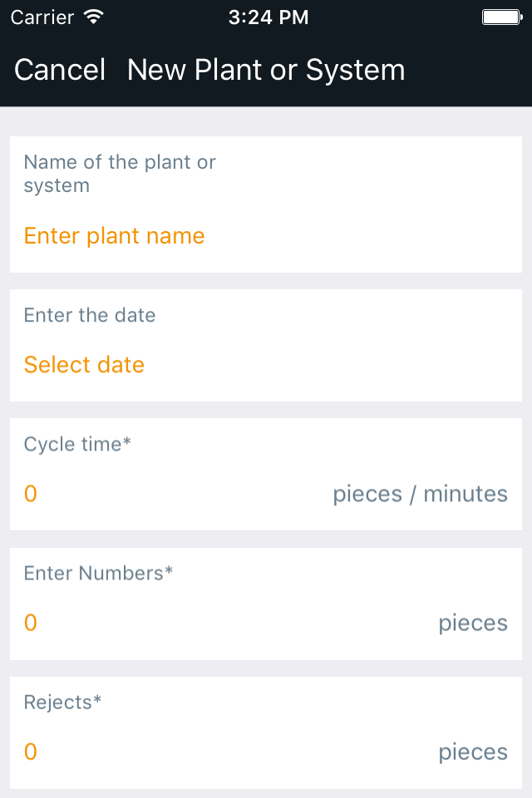This screenshot has height=798, width=532.
Task: Tap the Cancel button
Action: click(60, 69)
